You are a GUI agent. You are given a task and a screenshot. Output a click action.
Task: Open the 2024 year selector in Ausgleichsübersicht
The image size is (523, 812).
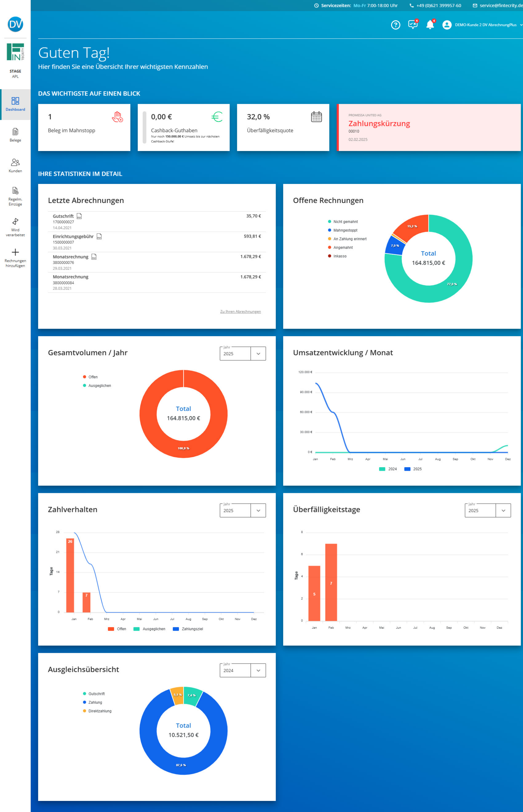[x=258, y=670]
